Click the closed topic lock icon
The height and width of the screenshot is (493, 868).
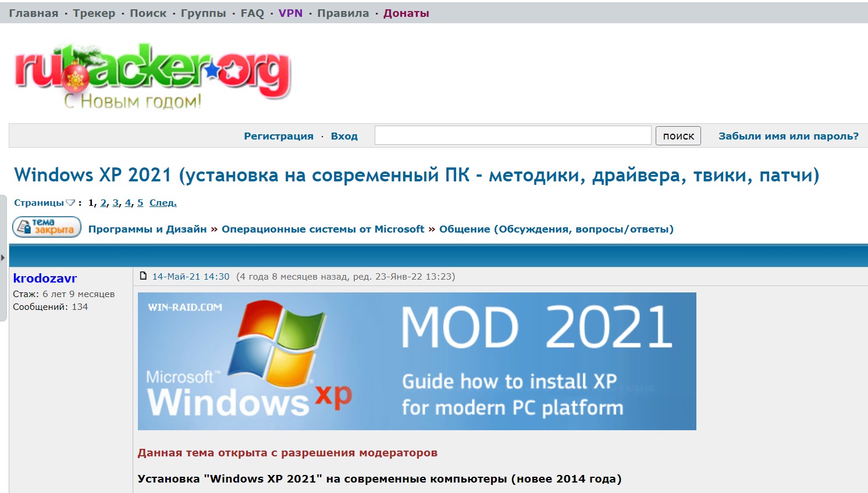[x=47, y=227]
